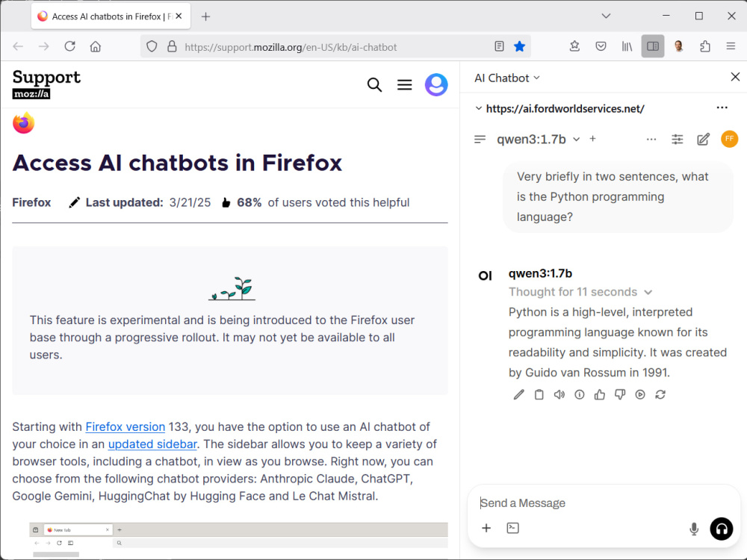Click the "68%" helpful votes figure

pos(249,202)
